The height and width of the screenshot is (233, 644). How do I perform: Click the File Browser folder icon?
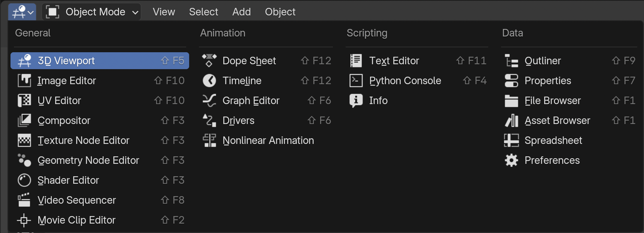pos(512,100)
